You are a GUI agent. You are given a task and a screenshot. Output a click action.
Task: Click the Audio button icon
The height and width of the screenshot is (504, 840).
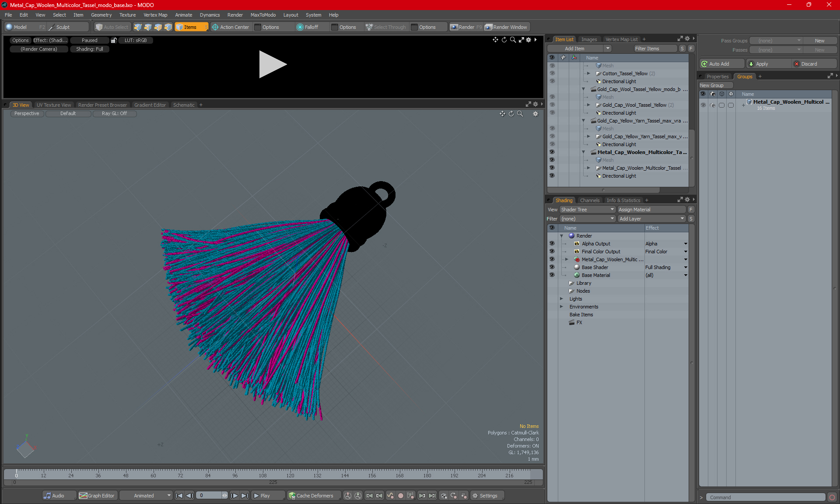(x=47, y=496)
